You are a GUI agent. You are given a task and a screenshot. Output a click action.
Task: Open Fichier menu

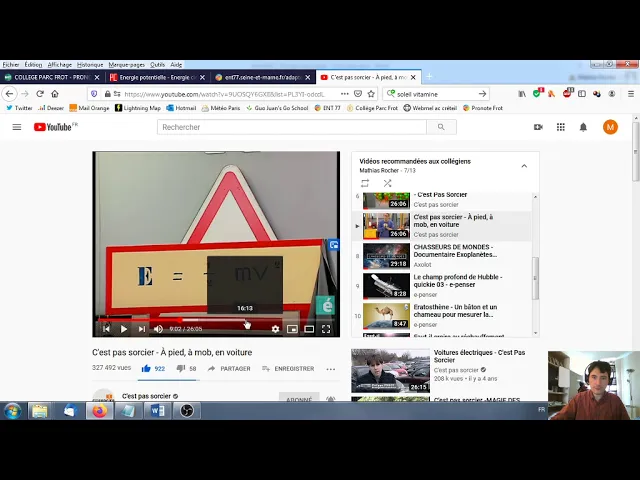coord(11,64)
